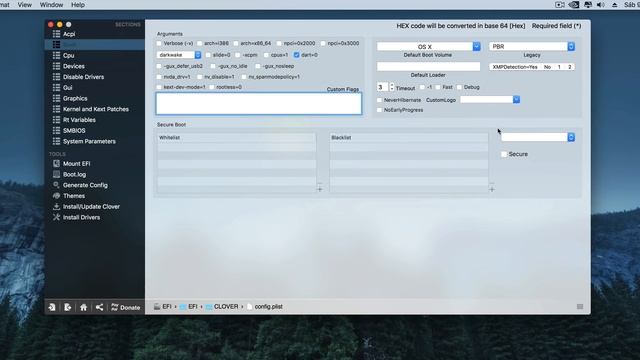Check the kext-dev-mode=1 option

click(x=159, y=87)
